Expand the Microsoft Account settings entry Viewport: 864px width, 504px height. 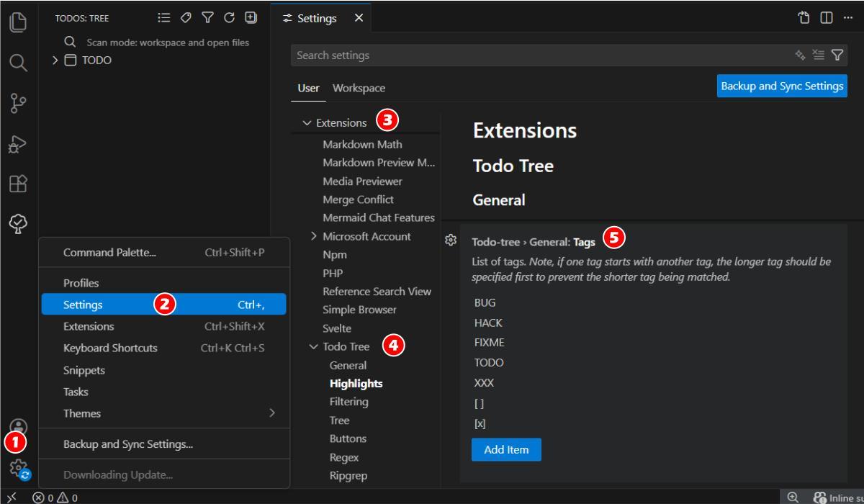(315, 235)
